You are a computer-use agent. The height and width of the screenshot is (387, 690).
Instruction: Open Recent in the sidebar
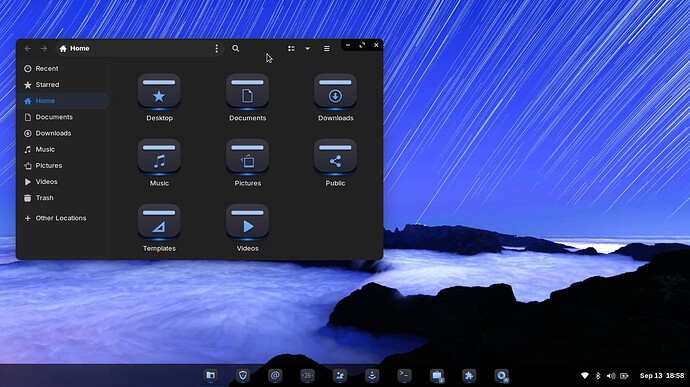[x=64, y=69]
